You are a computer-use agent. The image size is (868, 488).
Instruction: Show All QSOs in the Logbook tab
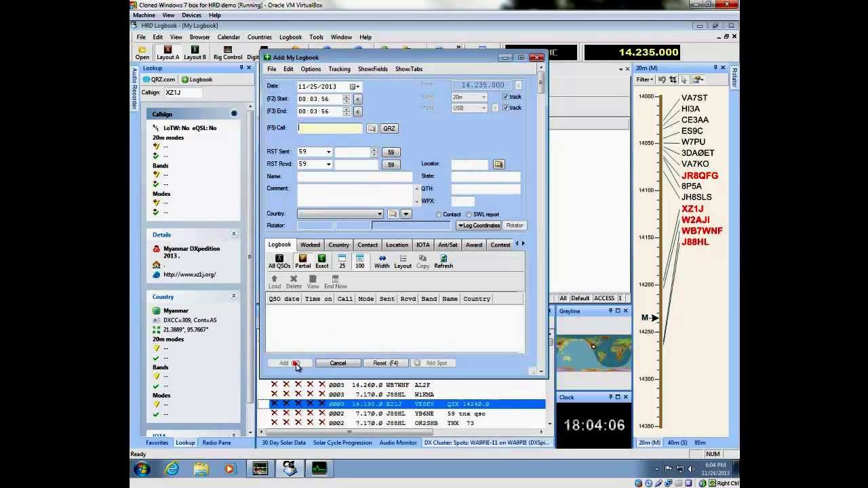point(279,262)
